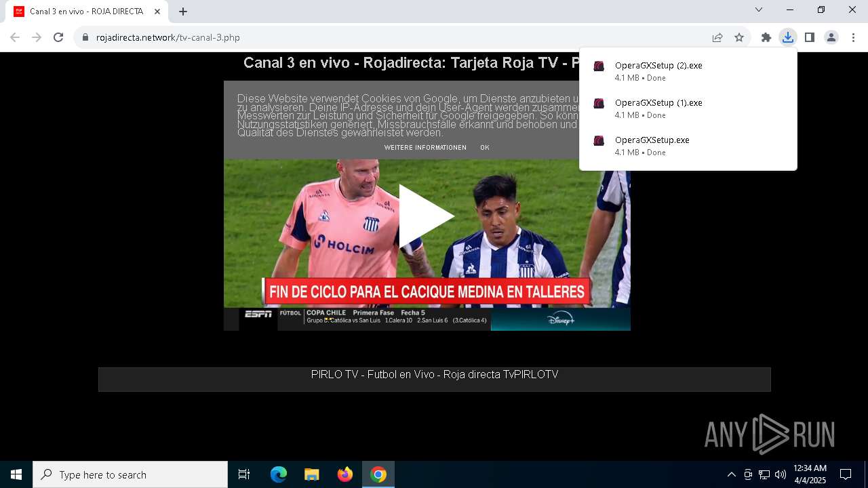Viewport: 868px width, 488px height.
Task: Open the Extensions puzzle icon
Action: tap(766, 37)
